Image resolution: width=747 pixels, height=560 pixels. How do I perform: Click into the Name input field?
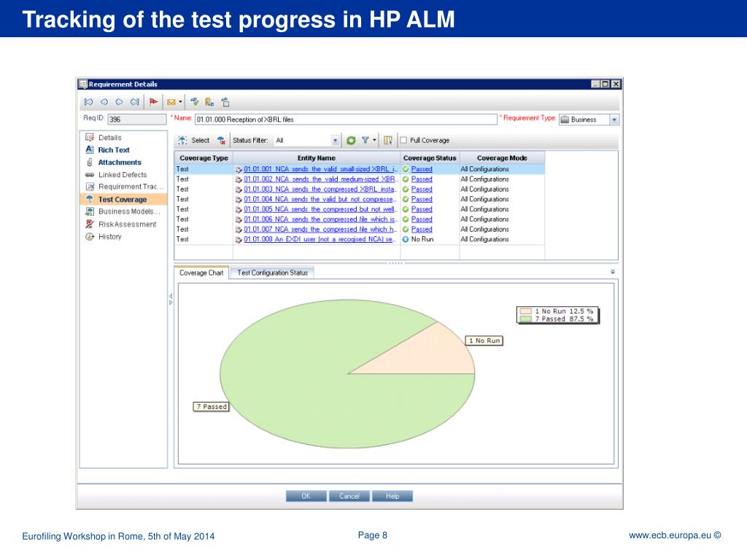pos(347,120)
